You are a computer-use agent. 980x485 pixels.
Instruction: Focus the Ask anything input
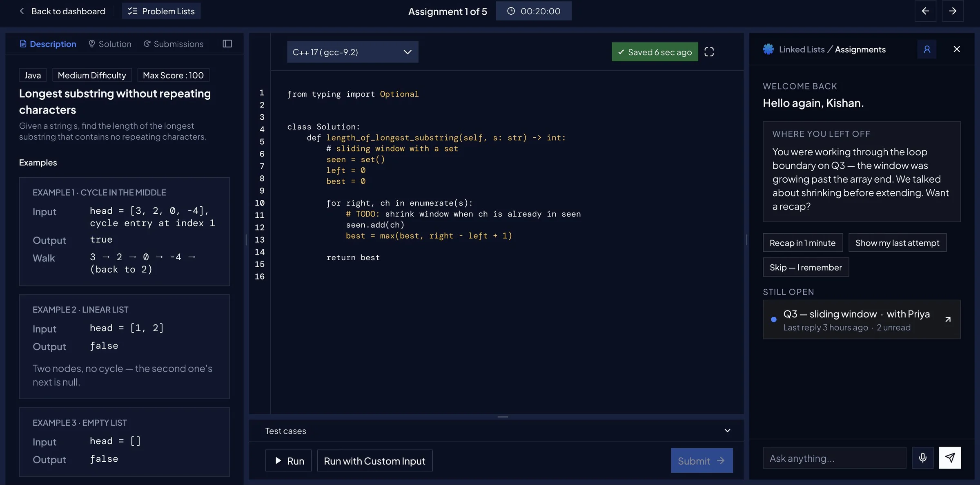point(834,458)
